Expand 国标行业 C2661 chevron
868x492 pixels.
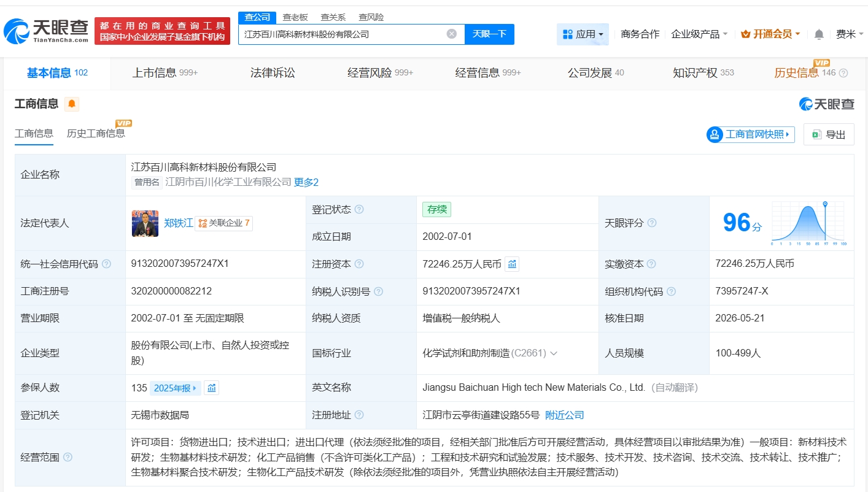click(554, 353)
